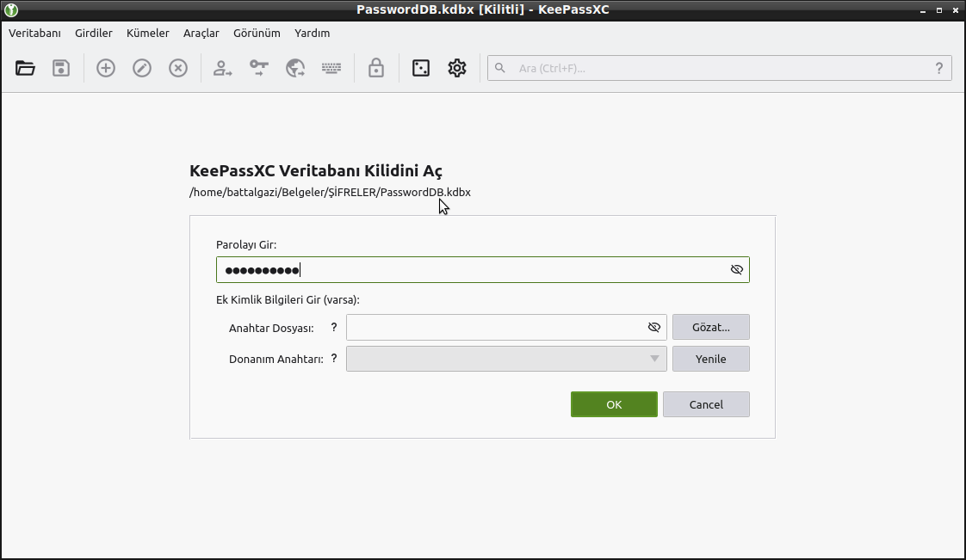Screen dimensions: 966x560
Task: Click the Donanım Anahtarı help question mark
Action: point(334,358)
